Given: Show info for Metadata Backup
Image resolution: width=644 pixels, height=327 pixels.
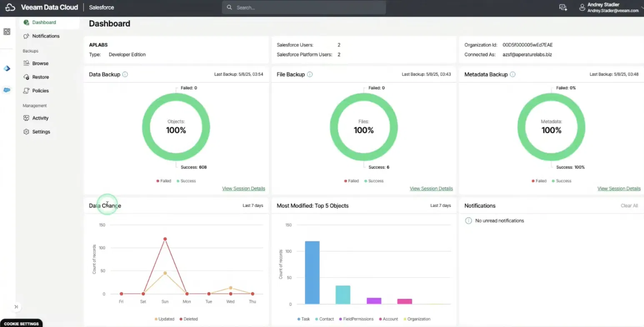Looking at the screenshot, I should 512,75.
